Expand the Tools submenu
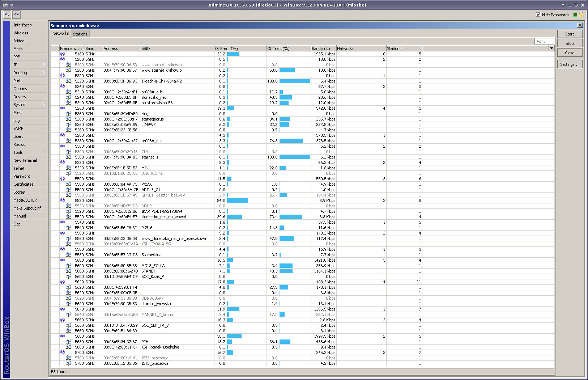The image size is (588, 380). coord(43,152)
